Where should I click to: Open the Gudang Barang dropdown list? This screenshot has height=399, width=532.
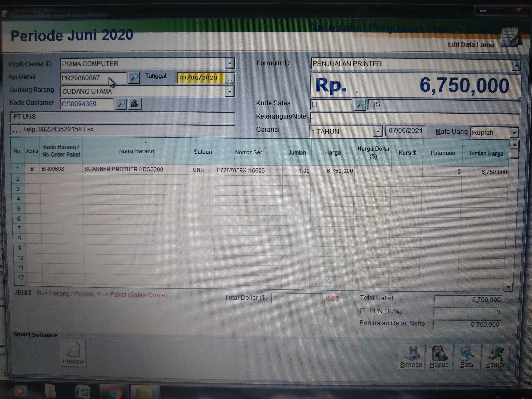click(x=230, y=92)
